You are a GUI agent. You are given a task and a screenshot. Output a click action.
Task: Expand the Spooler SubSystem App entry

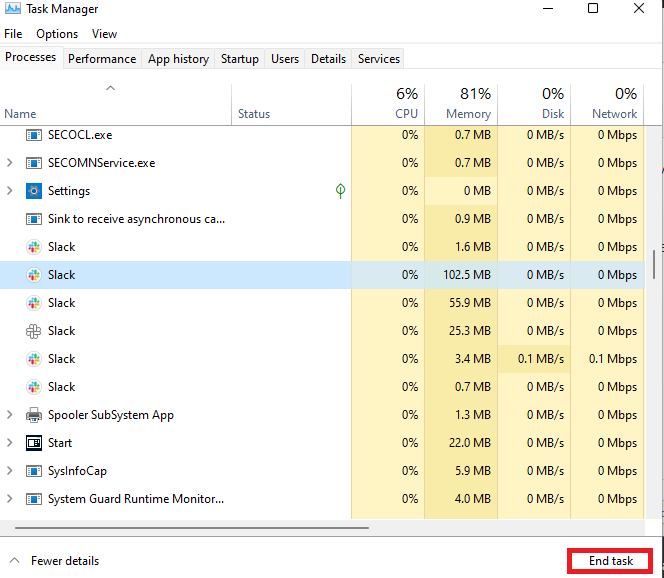tap(10, 415)
